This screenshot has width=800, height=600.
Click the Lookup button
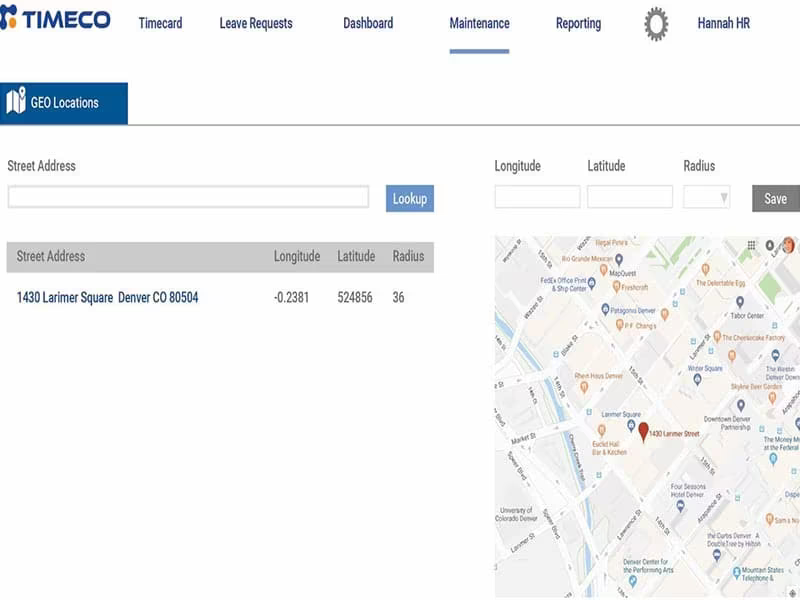(x=410, y=198)
